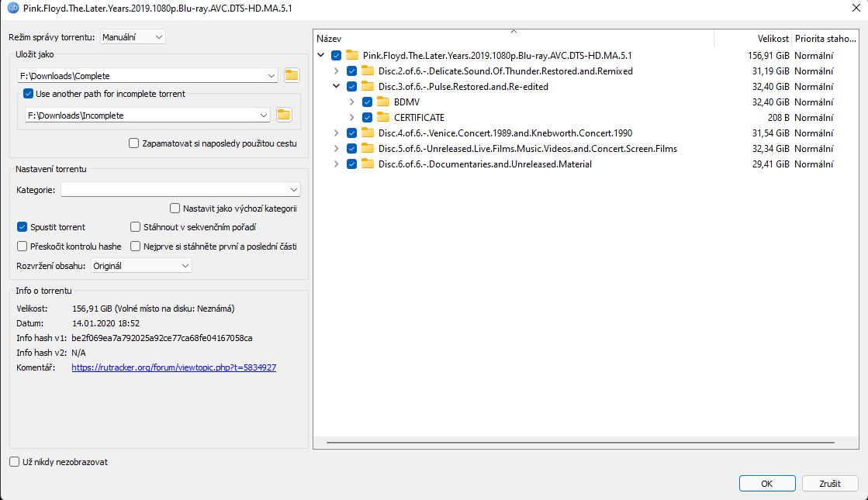Collapse the root Pink.Floyd.The.Later.Years tree node

(320, 55)
